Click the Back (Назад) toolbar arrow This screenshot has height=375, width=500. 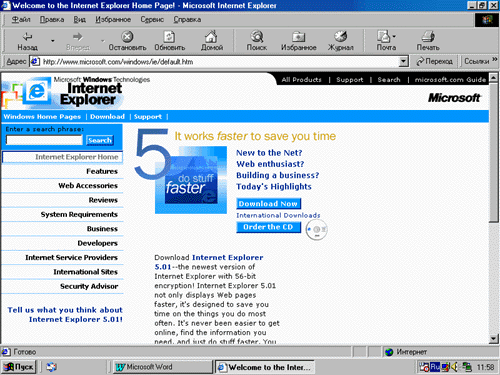pos(27,37)
